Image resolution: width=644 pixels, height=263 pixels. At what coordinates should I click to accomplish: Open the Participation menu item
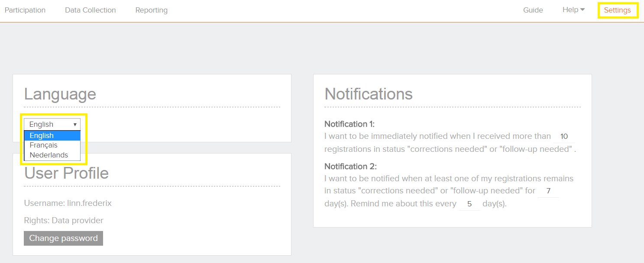25,10
